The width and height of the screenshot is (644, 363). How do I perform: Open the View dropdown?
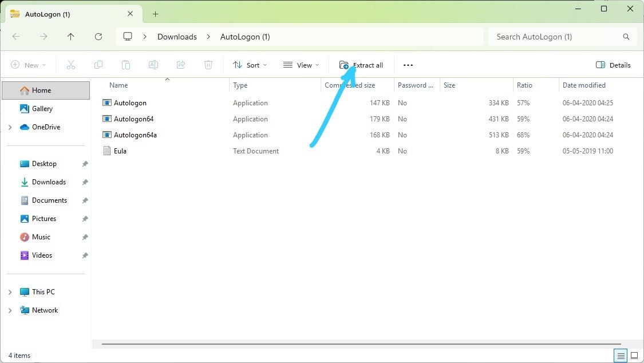tap(301, 65)
